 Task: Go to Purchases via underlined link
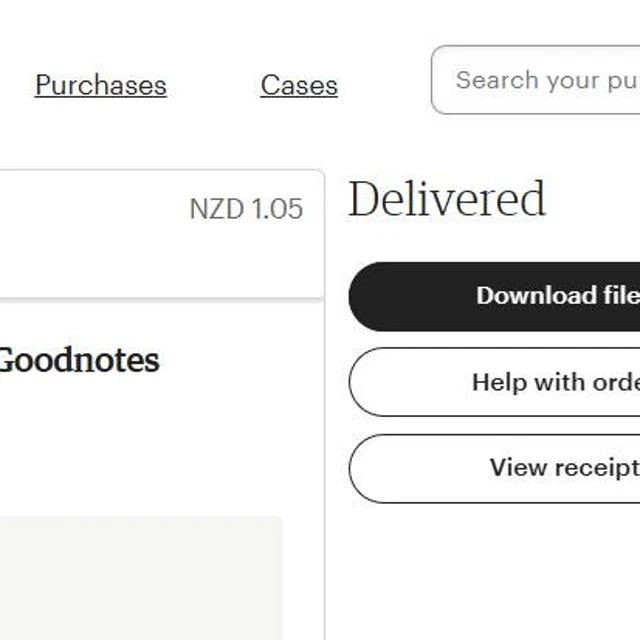click(x=101, y=85)
